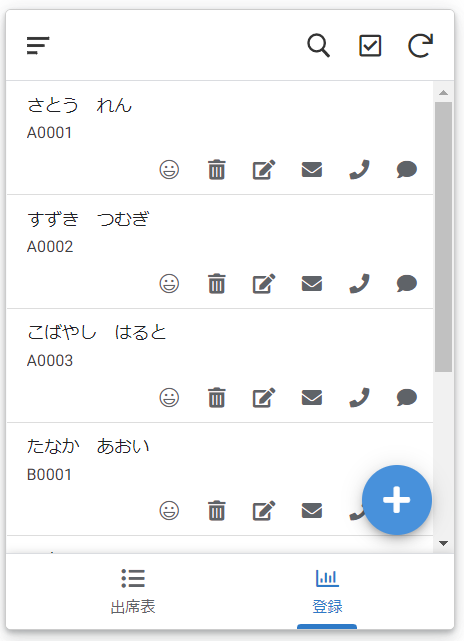Image resolution: width=464 pixels, height=641 pixels.
Task: Click scrollbar up arrow
Action: [443, 93]
